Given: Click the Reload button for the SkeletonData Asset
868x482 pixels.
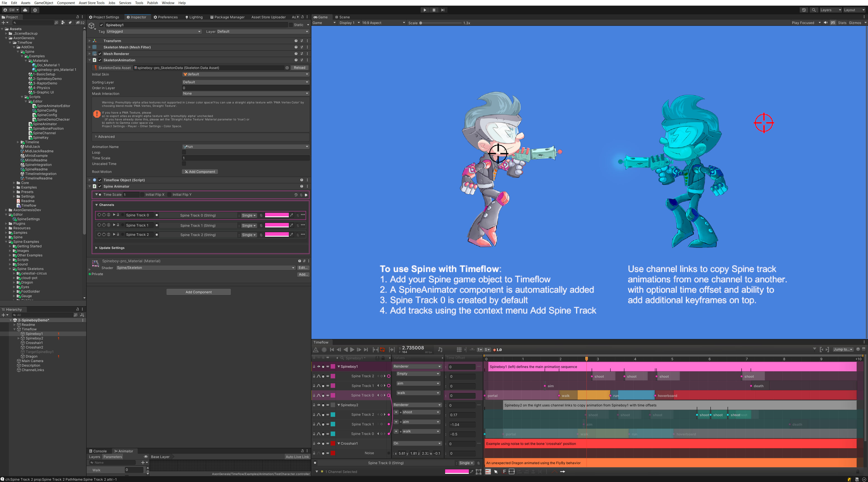Looking at the screenshot, I should 299,67.
